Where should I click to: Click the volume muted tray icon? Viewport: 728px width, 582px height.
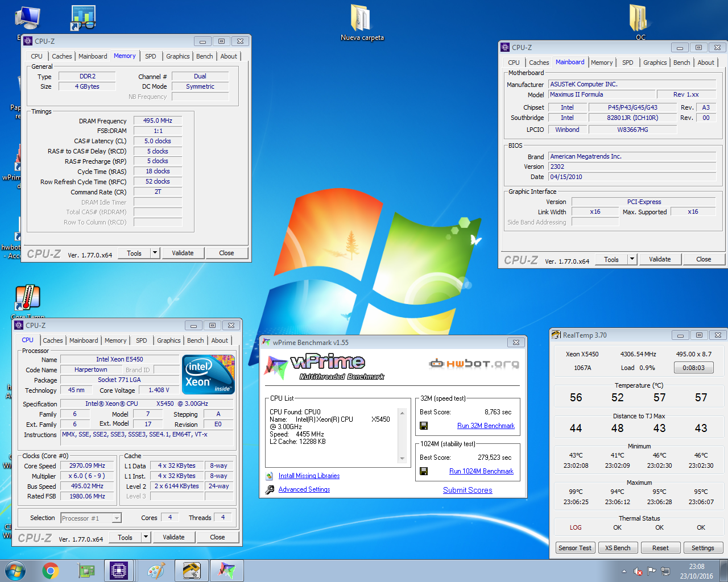coord(638,571)
